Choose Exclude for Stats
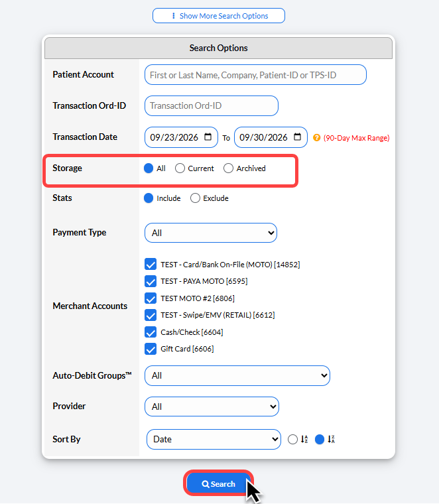439x504 pixels. pos(195,198)
